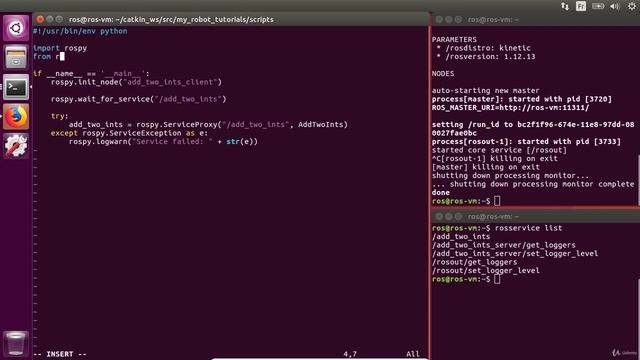Viewport: 640px width, 360px height.
Task: Close the scripts terminal editor window
Action: coord(40,19)
